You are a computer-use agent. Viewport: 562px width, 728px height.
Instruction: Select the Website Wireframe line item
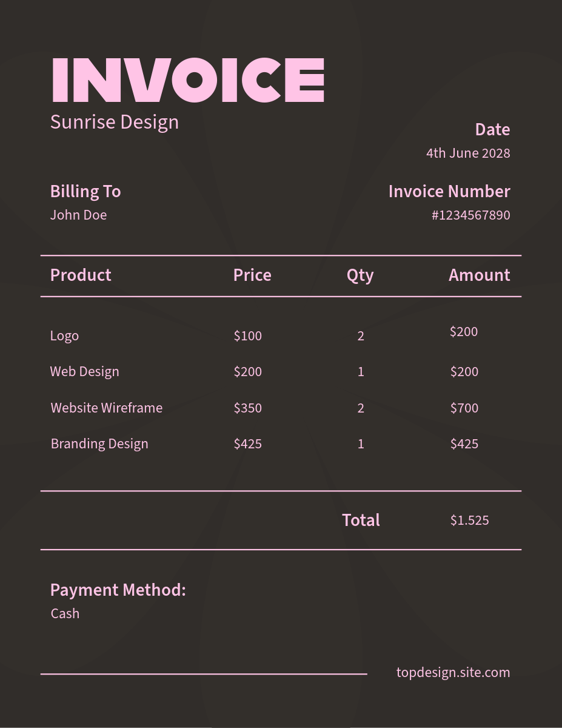tap(107, 408)
